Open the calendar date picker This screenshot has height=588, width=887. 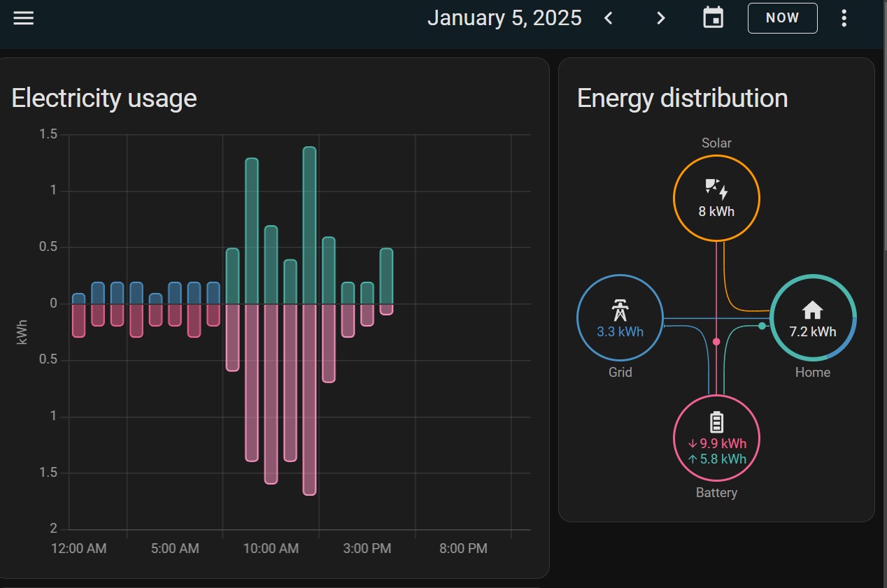pyautogui.click(x=713, y=19)
